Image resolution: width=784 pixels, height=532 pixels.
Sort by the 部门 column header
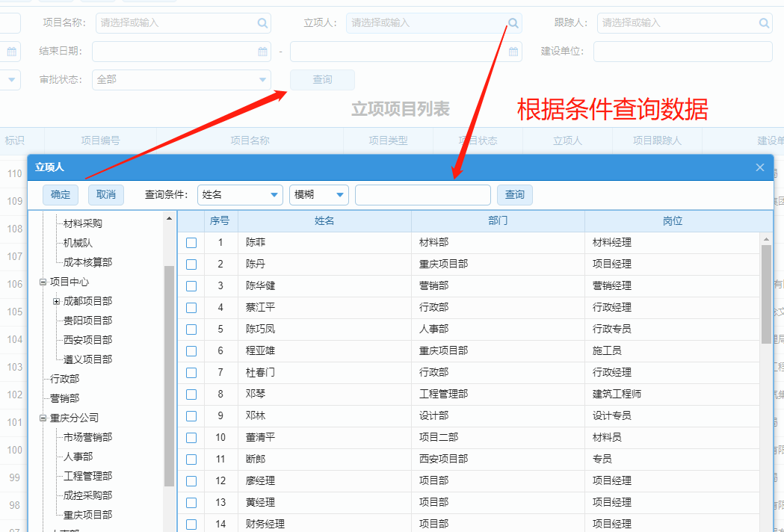tap(498, 221)
